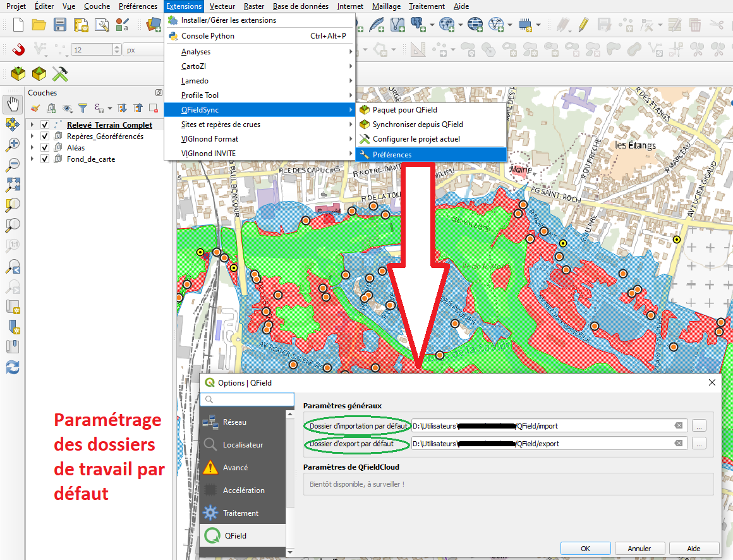Toggle visibility of Relevé_Terrain_Complet layer

pos(45,125)
